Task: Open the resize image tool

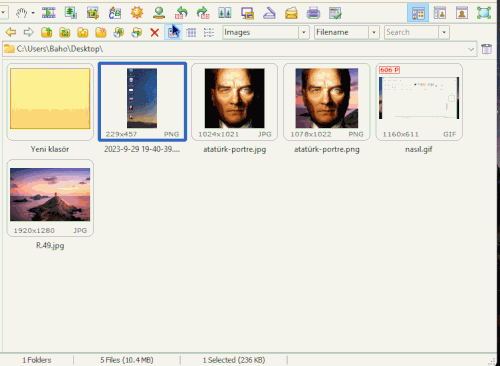Action: point(71,13)
